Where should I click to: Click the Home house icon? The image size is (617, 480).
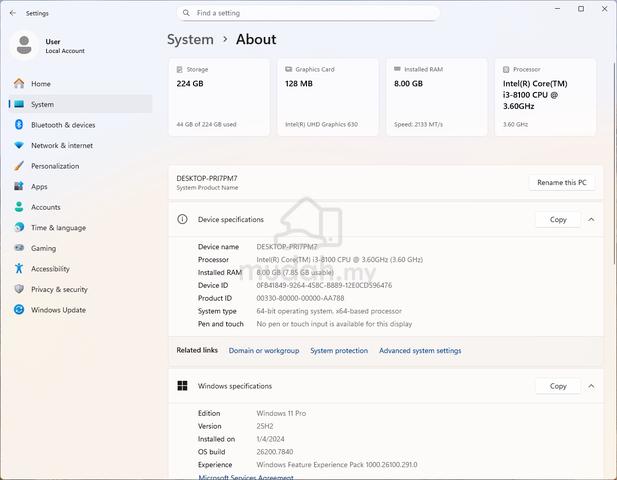tap(19, 83)
